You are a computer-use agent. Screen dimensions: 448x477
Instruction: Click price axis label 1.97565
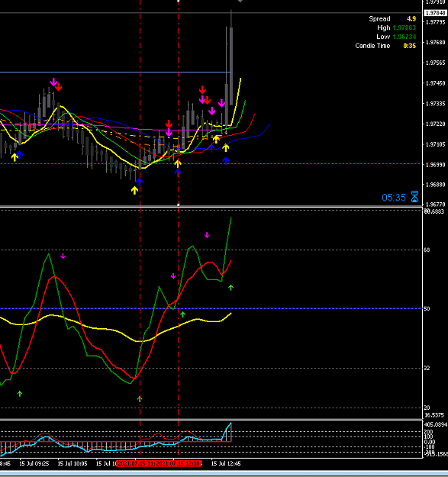tap(436, 63)
